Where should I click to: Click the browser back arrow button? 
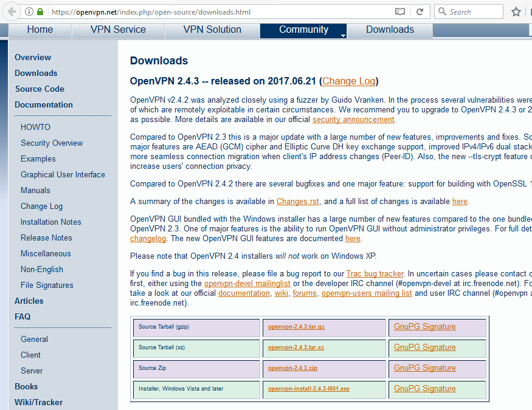(11, 12)
